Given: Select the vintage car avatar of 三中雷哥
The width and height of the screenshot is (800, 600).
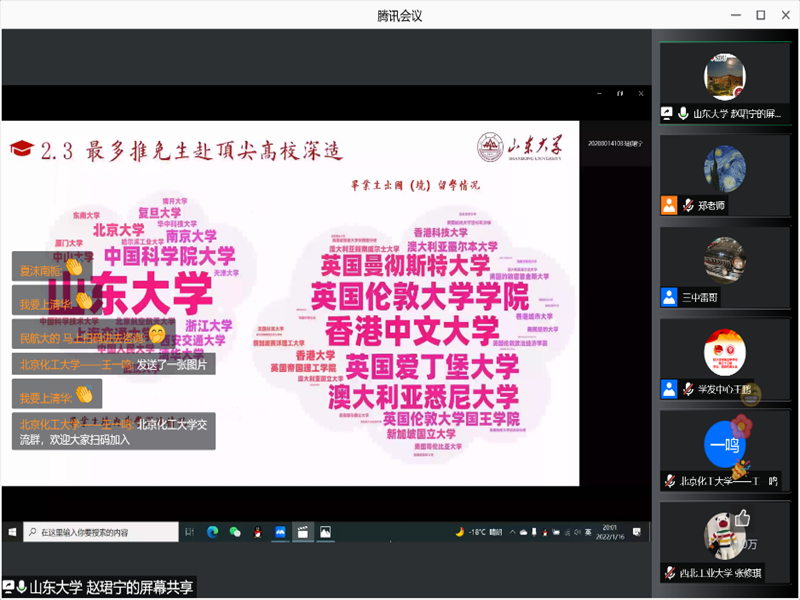Looking at the screenshot, I should click(x=724, y=258).
